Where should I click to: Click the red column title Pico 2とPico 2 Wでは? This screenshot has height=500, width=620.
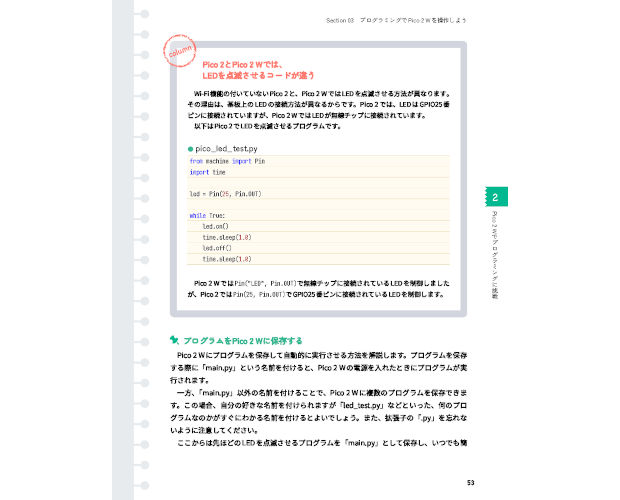(x=242, y=64)
